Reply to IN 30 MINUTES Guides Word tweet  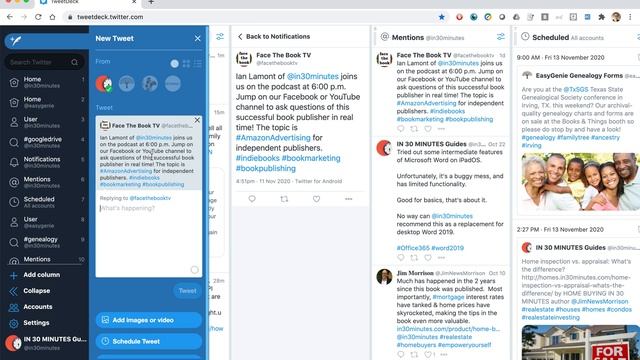(400, 258)
